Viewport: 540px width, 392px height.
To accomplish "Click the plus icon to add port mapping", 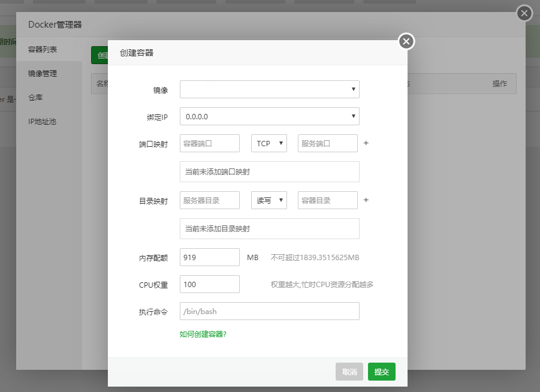I will [x=366, y=144].
